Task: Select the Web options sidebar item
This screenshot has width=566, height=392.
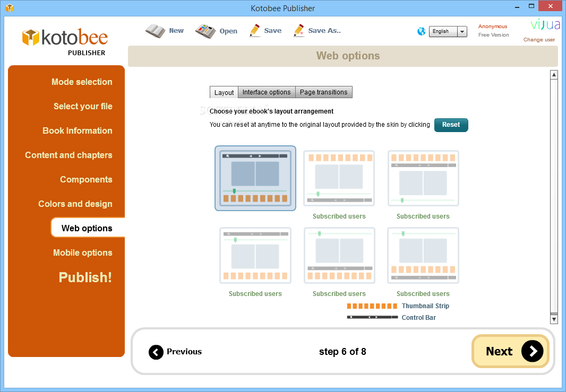Action: [88, 228]
